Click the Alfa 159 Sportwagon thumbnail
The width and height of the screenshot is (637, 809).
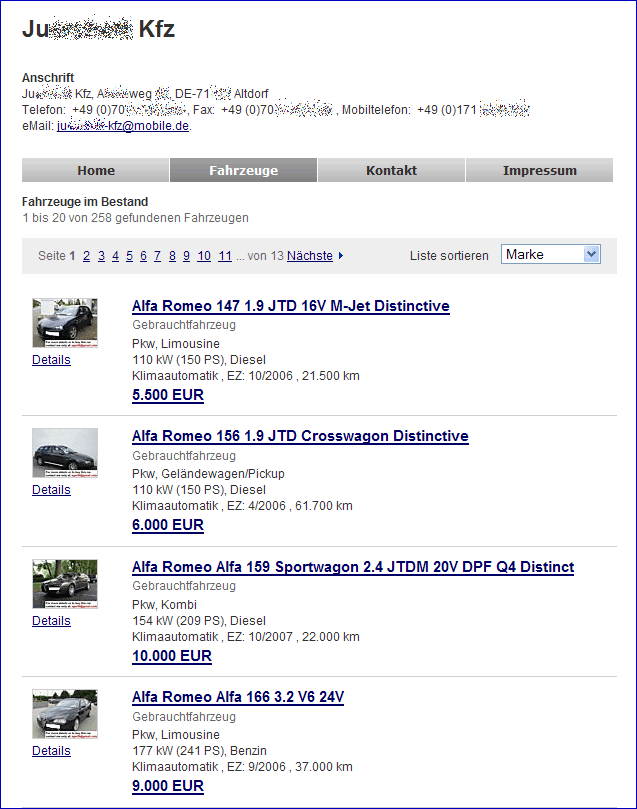point(65,584)
